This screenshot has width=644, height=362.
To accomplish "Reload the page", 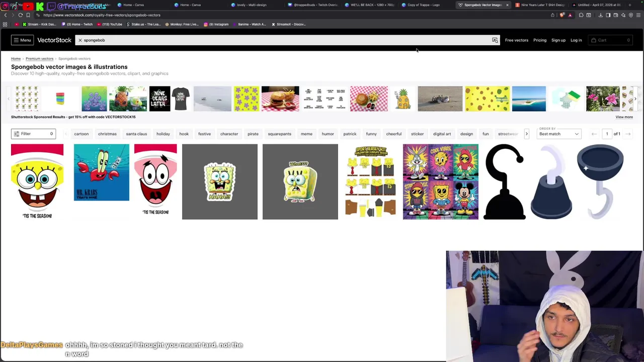I will pyautogui.click(x=20, y=15).
